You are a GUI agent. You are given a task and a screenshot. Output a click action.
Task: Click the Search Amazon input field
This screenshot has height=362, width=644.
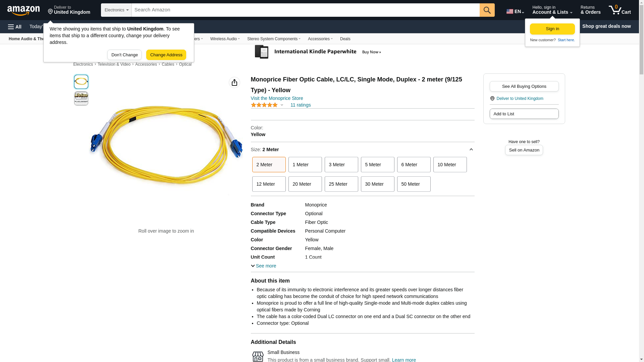click(x=305, y=10)
